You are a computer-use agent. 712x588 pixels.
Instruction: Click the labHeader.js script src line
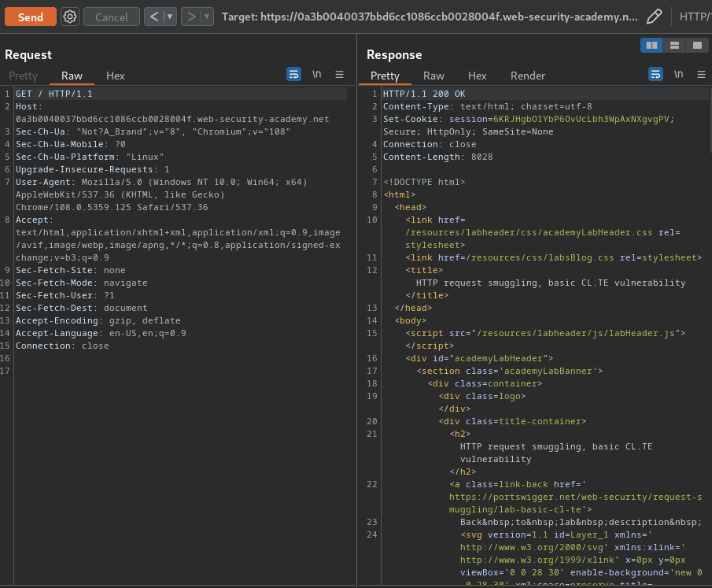point(545,333)
